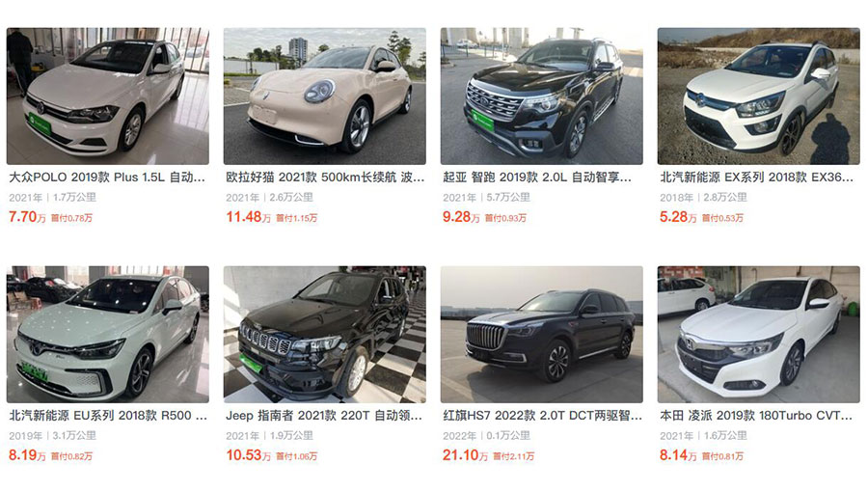Viewport: 868px width, 492px height.
Task: Click the 起亚 智跑 2019款 2.0L title
Action: click(537, 178)
